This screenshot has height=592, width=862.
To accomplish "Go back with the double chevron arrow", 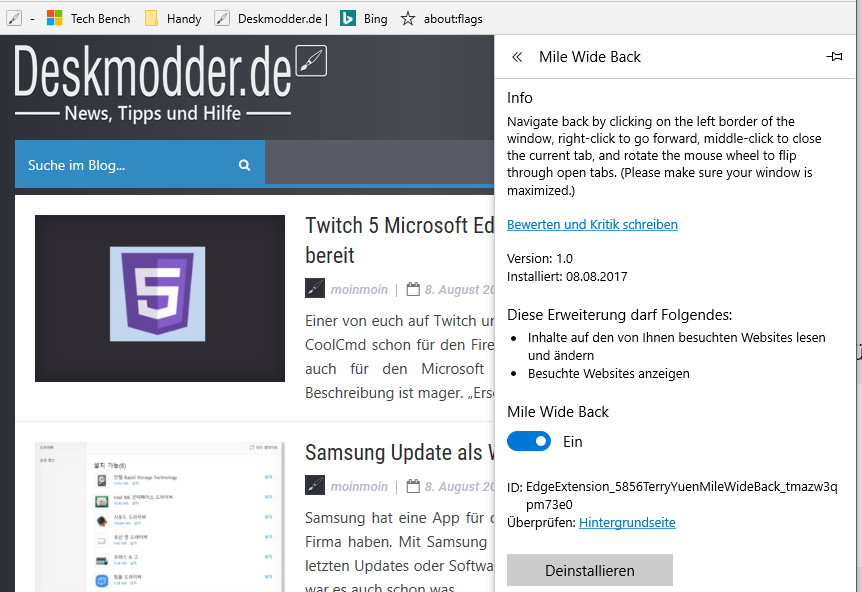I will (517, 57).
